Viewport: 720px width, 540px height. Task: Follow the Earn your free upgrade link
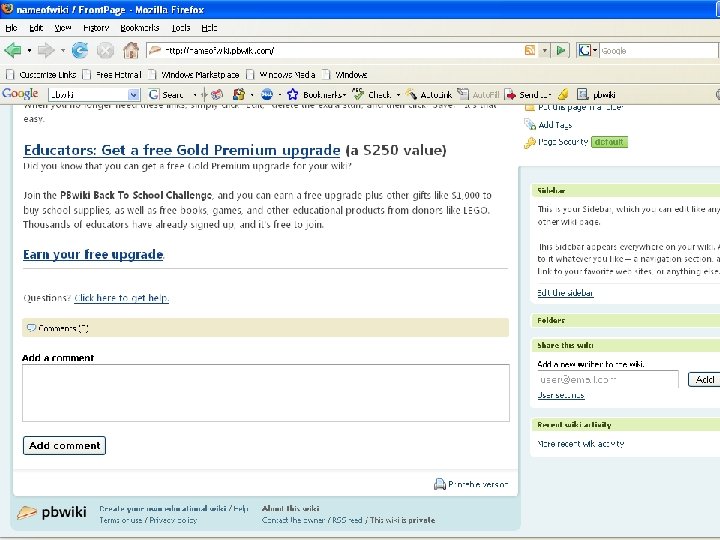point(93,254)
